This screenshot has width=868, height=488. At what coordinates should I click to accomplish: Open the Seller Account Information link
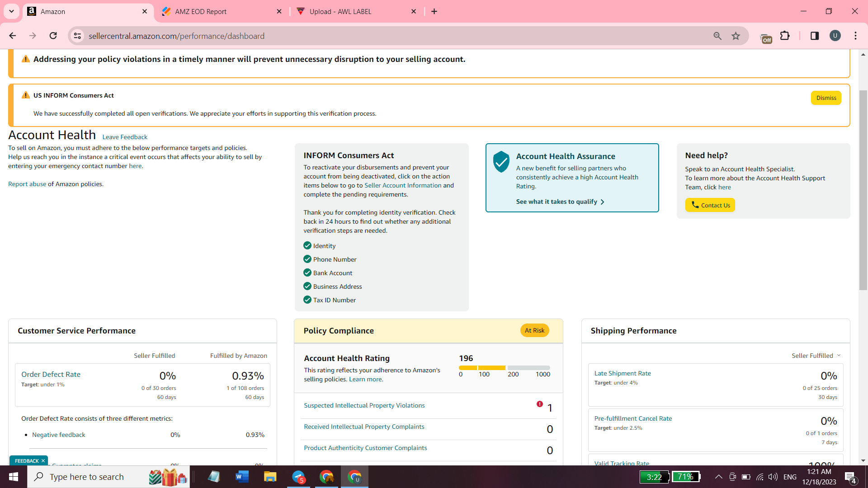click(403, 185)
